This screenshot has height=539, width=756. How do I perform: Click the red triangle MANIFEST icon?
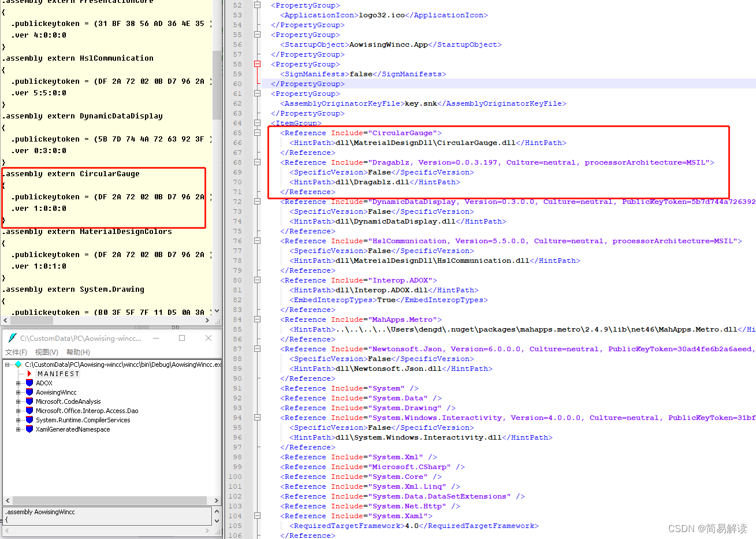tap(29, 374)
